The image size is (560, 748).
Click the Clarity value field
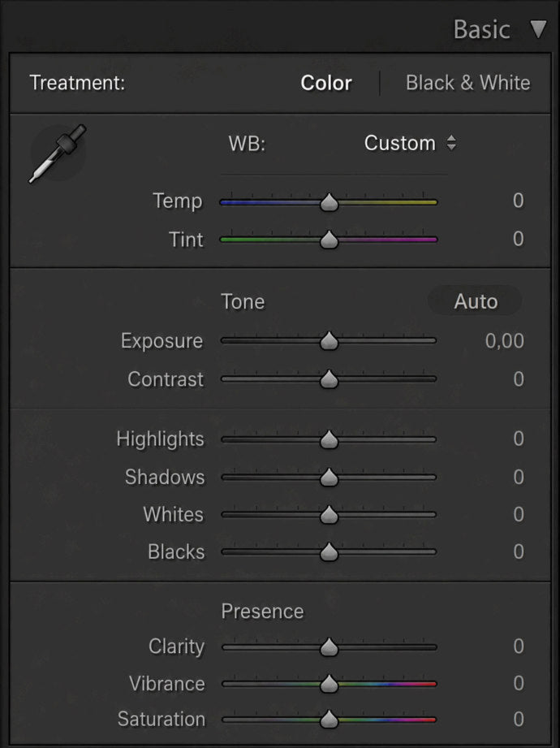point(519,646)
